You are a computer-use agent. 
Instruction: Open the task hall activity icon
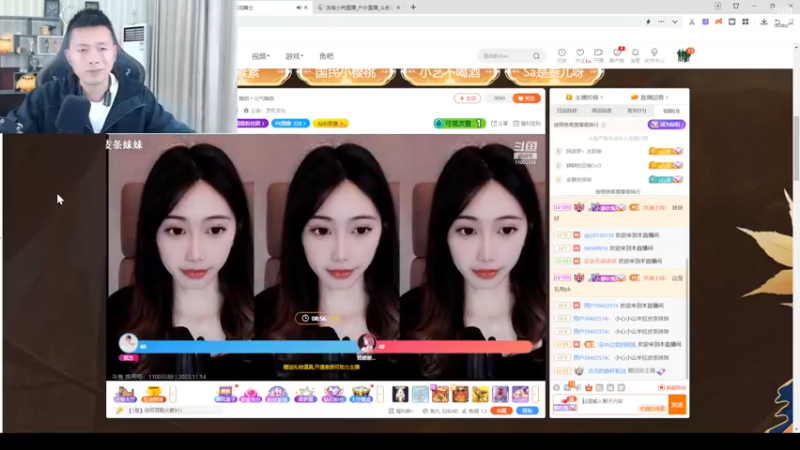(x=124, y=394)
